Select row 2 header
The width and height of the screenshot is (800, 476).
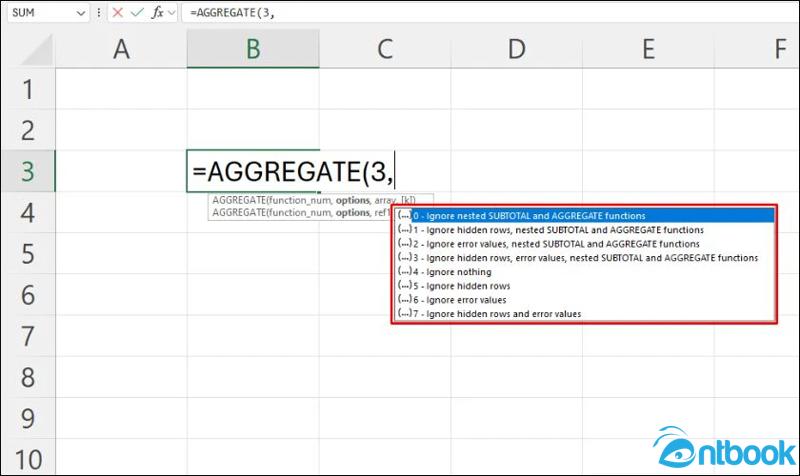(x=28, y=130)
